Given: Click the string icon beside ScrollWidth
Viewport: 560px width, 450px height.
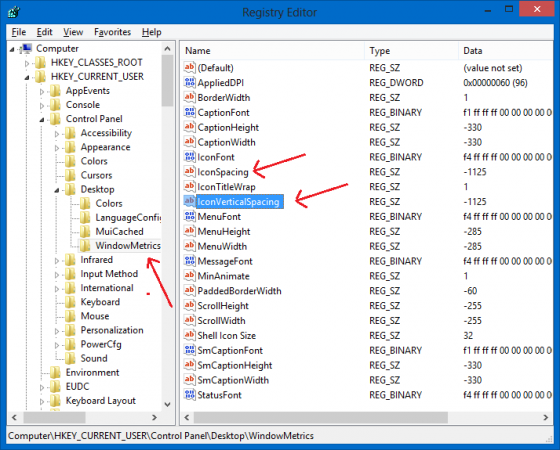Looking at the screenshot, I should 189,320.
